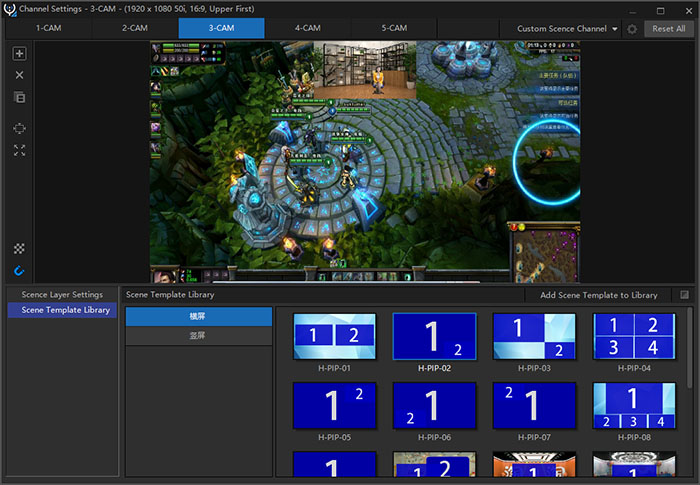The height and width of the screenshot is (485, 700).
Task: Select Scene Template Library in left panel
Action: click(x=62, y=310)
